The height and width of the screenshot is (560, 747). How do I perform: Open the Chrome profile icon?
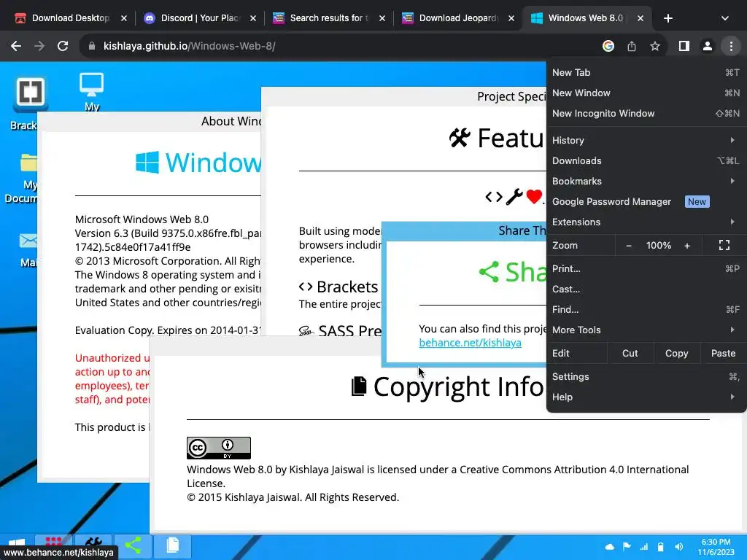[708, 46]
